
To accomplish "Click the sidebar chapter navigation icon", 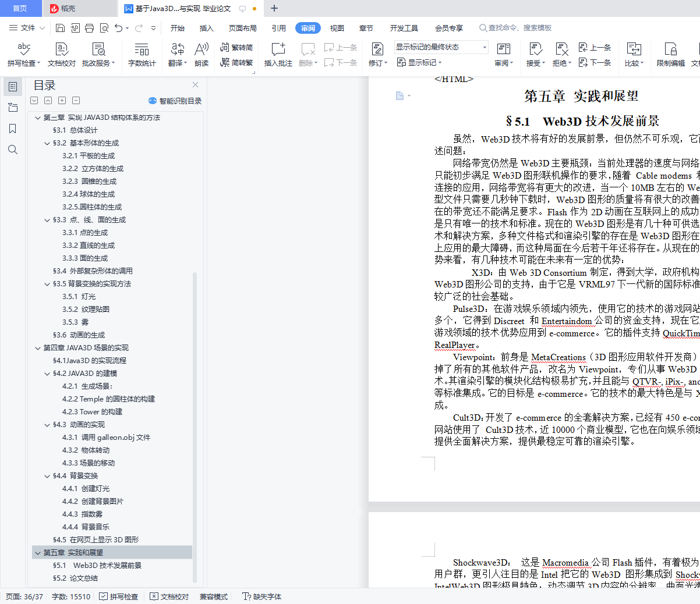I will click(13, 108).
